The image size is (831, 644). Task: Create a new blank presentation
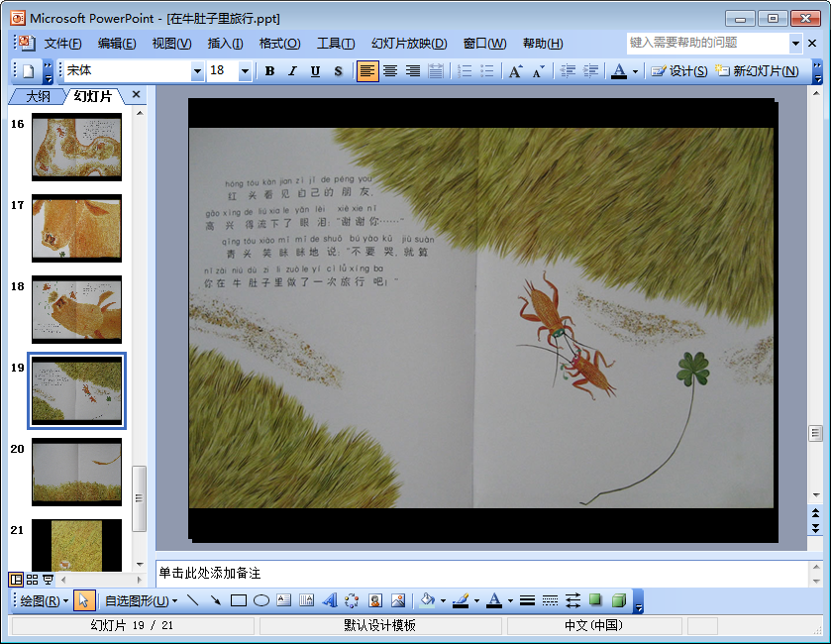pyautogui.click(x=29, y=71)
